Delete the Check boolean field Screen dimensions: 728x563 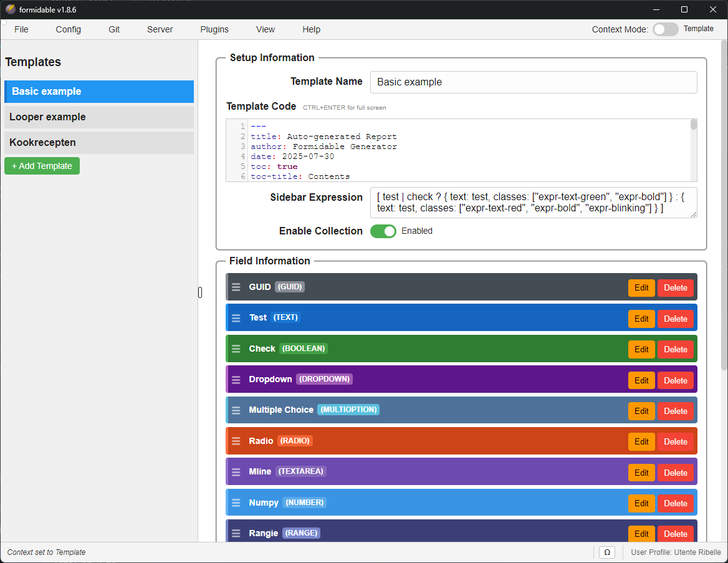coord(676,349)
